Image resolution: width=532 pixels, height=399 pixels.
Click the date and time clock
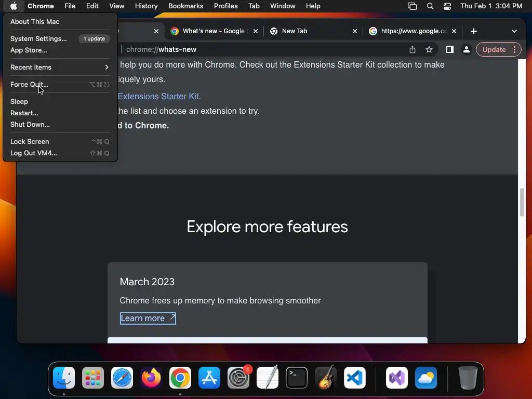point(491,6)
